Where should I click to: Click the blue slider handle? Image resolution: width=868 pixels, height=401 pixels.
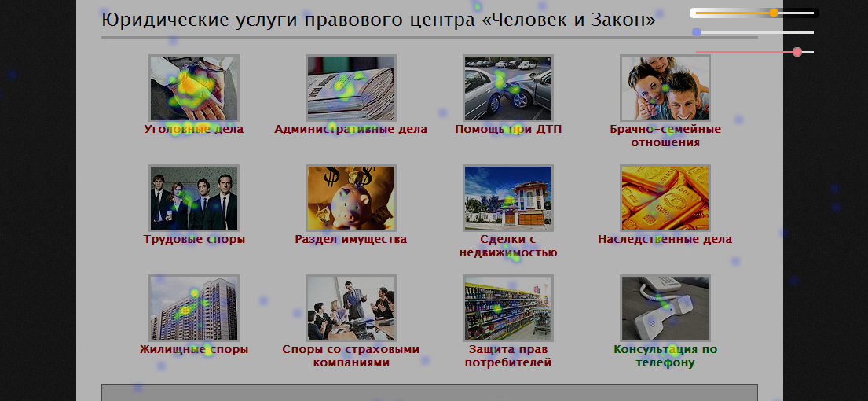point(697,32)
